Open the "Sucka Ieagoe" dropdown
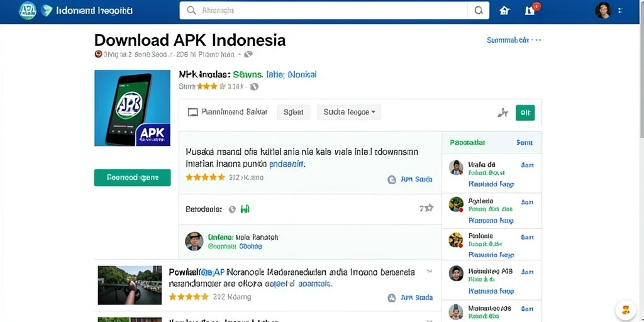This screenshot has height=322, width=644. [x=349, y=112]
